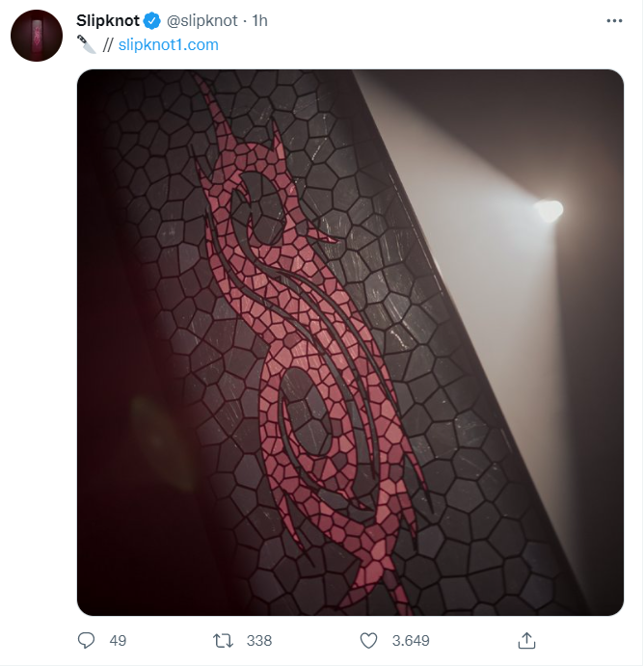The image size is (644, 666).
Task: Click the 338 retweets count
Action: [x=258, y=641]
